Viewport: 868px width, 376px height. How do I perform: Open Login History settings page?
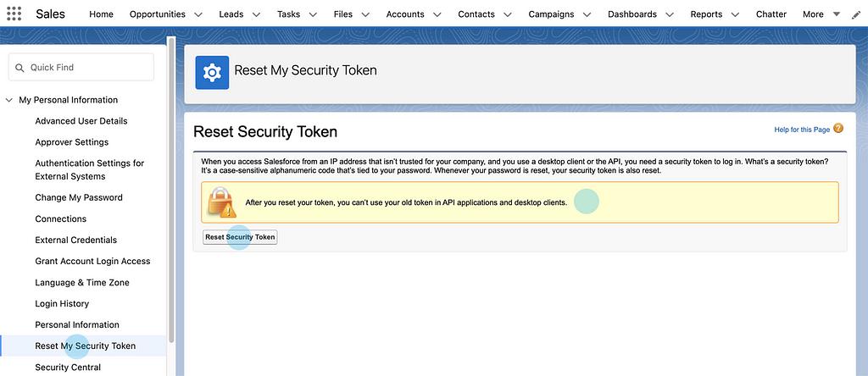click(62, 303)
